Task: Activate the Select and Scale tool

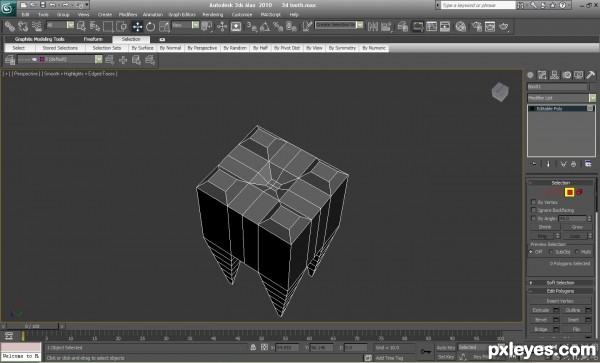Action: [x=164, y=26]
